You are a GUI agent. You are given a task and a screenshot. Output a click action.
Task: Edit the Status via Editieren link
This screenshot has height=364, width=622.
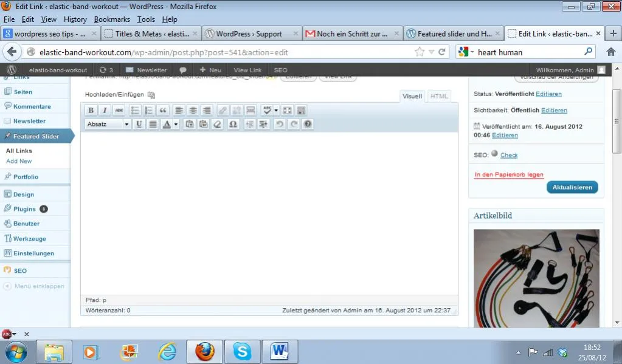pyautogui.click(x=548, y=94)
